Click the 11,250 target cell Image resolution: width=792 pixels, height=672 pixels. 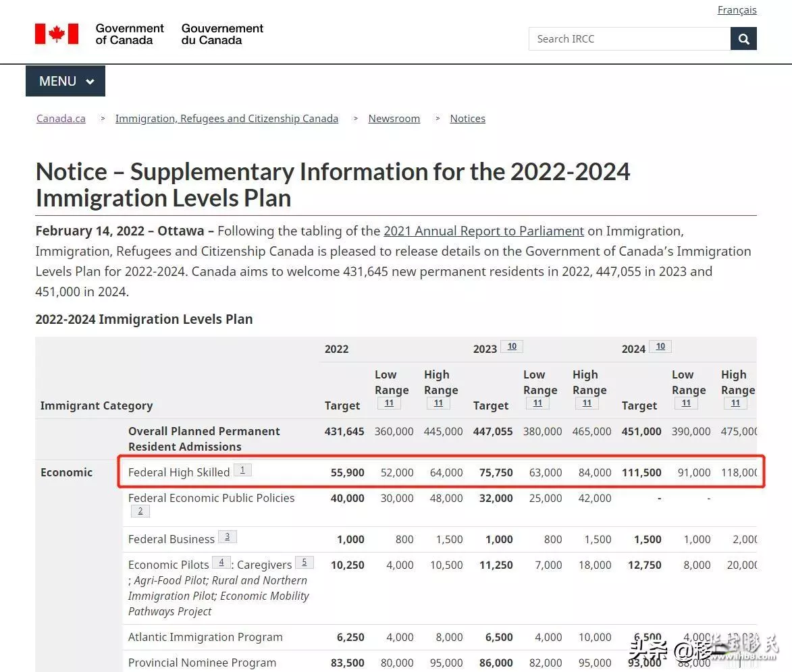(x=496, y=565)
